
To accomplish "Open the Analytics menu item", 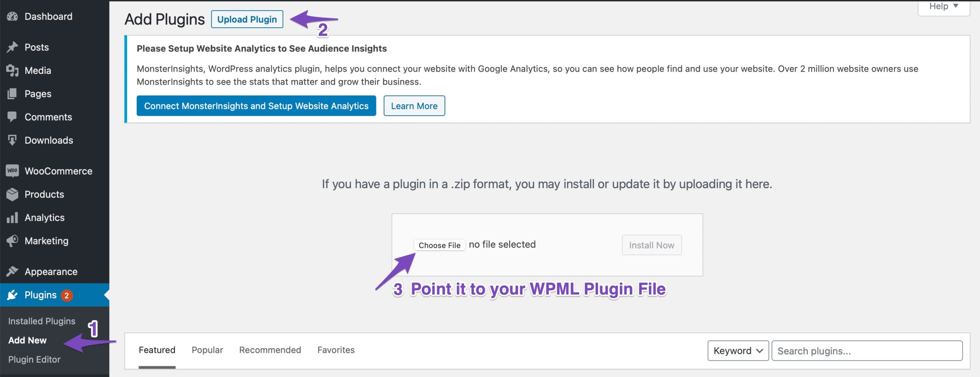I will tap(44, 218).
